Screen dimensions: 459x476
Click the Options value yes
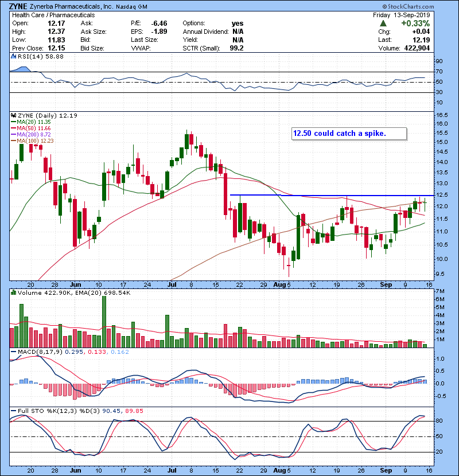tap(238, 24)
